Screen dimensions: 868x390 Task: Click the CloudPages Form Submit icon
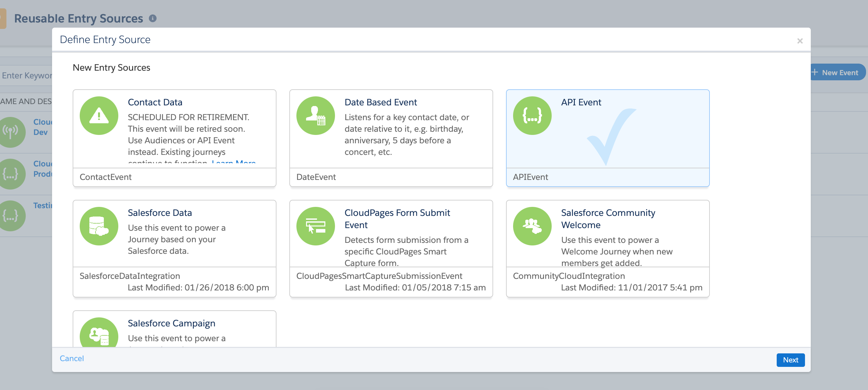(x=315, y=226)
